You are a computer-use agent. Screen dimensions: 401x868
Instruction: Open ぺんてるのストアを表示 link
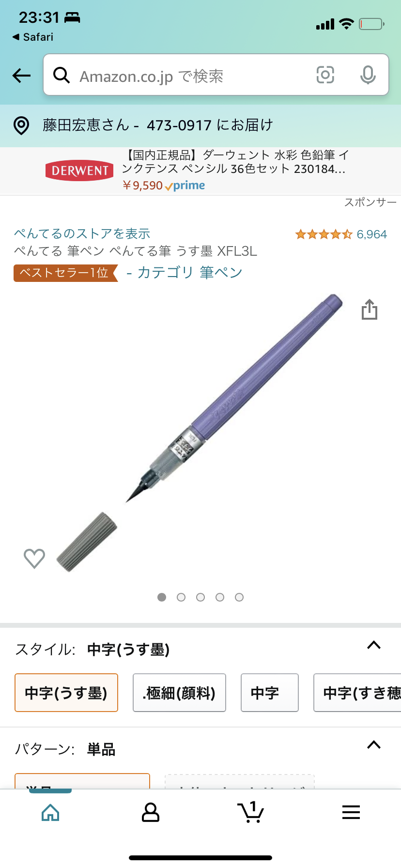point(82,233)
